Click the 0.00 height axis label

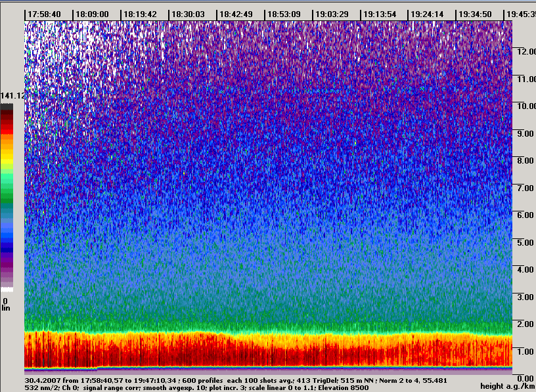[525, 379]
